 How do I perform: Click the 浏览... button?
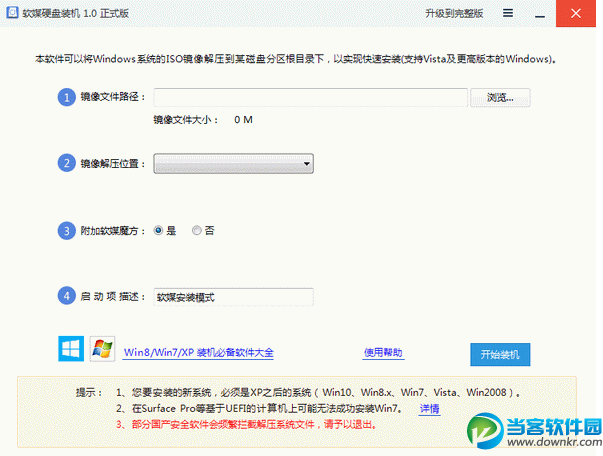pos(500,98)
